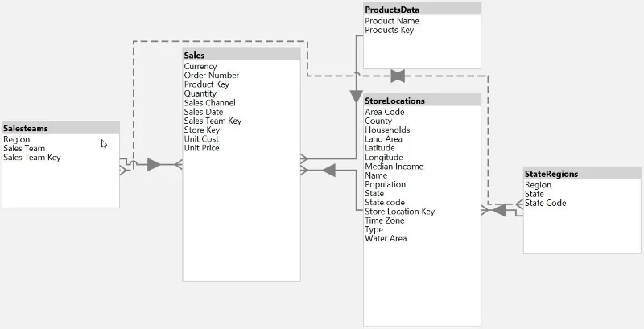Viewport: 644px width, 329px height.
Task: Click the Water Area field in StoreLocations
Action: click(386, 238)
